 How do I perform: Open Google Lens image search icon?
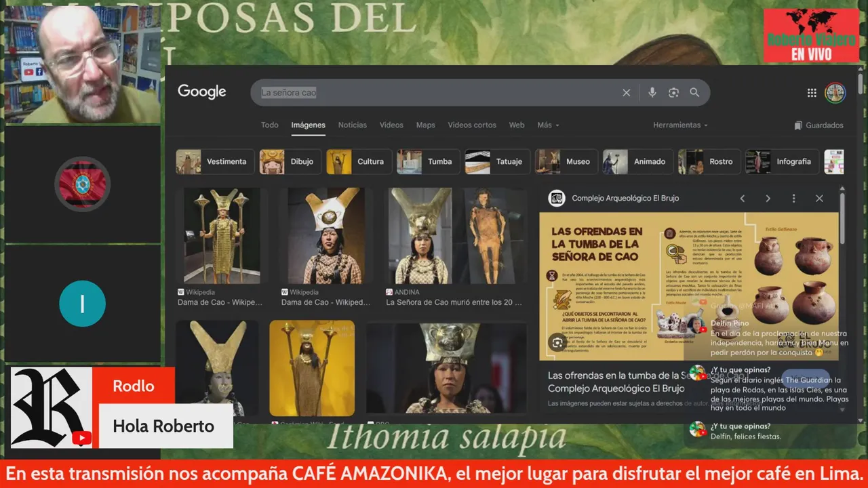pos(673,92)
